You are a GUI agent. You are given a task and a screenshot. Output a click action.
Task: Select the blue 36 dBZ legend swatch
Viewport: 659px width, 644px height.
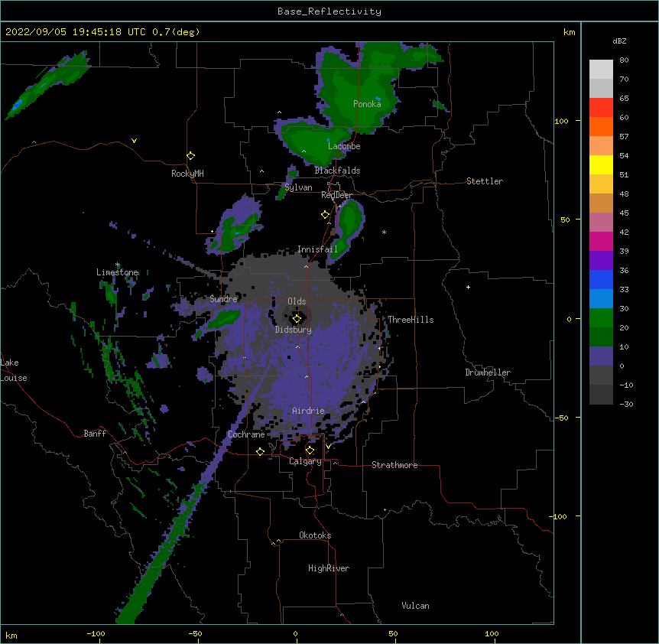click(x=601, y=279)
